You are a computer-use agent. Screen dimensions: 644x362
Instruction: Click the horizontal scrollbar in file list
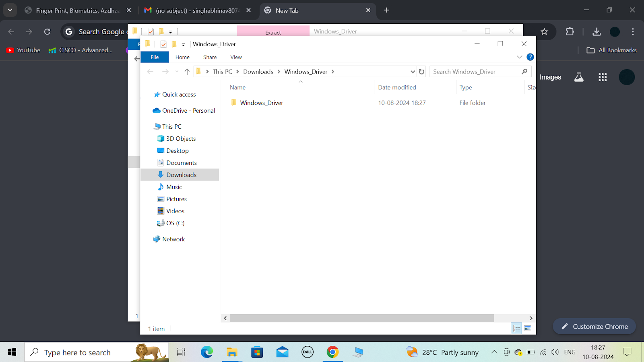[361, 318]
